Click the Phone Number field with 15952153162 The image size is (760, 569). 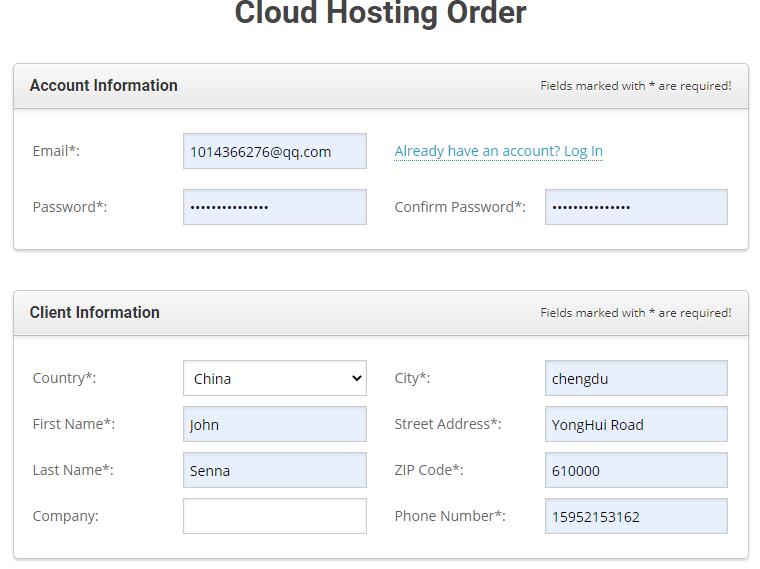[636, 516]
